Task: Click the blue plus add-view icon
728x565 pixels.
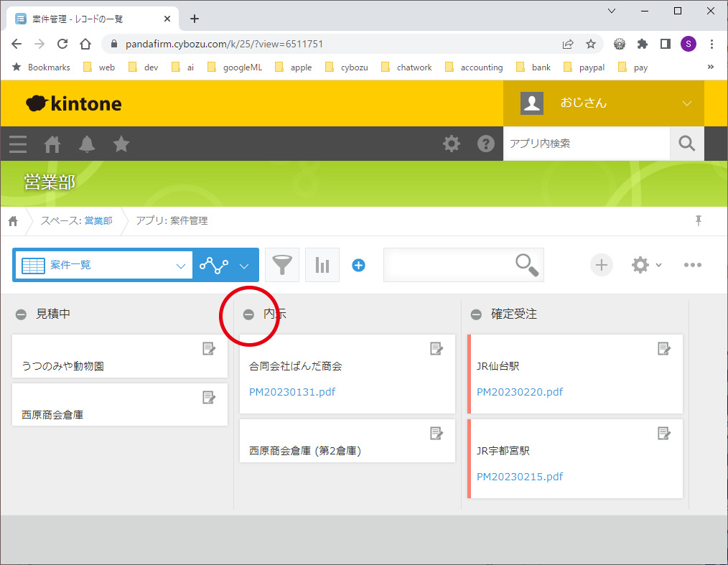Action: coord(359,265)
